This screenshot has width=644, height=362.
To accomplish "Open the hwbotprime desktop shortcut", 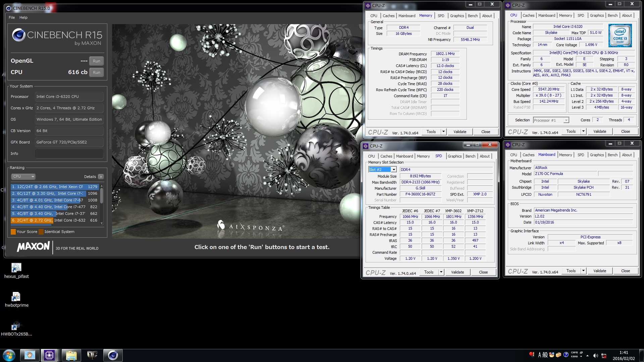I will click(16, 300).
